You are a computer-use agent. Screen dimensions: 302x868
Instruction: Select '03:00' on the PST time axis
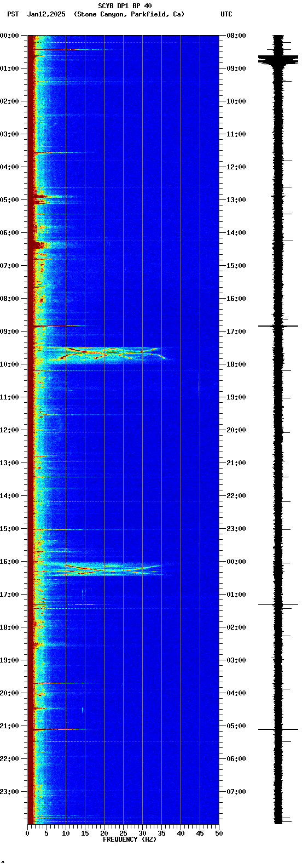click(x=9, y=134)
